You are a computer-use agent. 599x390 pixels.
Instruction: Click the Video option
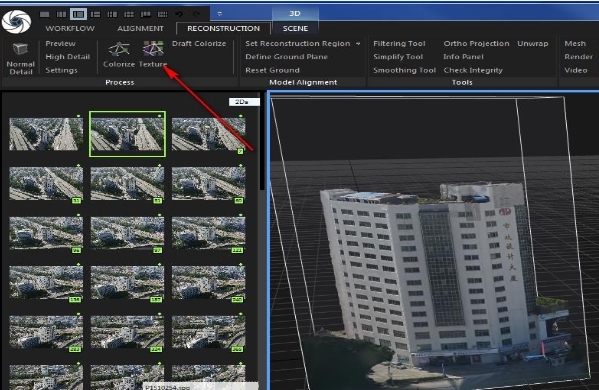(576, 70)
